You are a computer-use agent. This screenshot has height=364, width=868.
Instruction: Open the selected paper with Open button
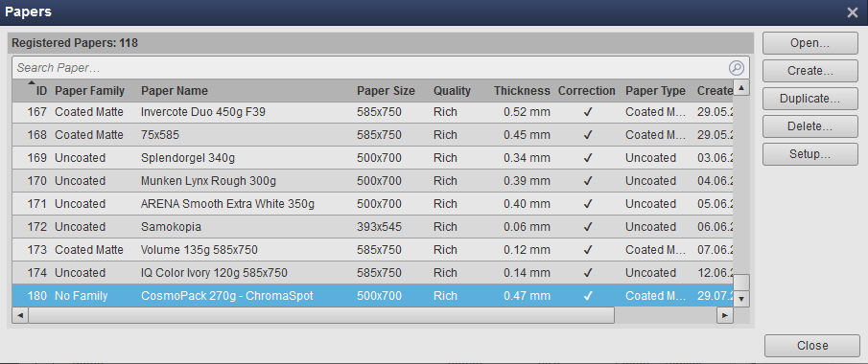pos(809,43)
